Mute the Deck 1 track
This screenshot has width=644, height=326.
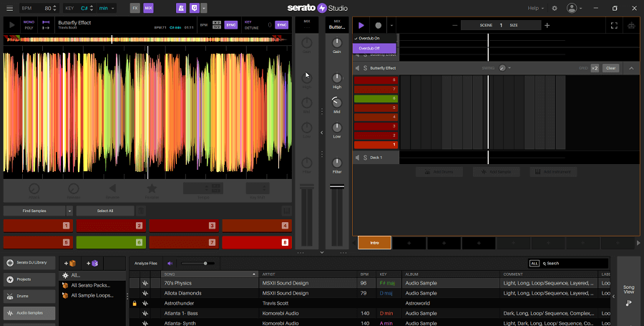coord(357,158)
